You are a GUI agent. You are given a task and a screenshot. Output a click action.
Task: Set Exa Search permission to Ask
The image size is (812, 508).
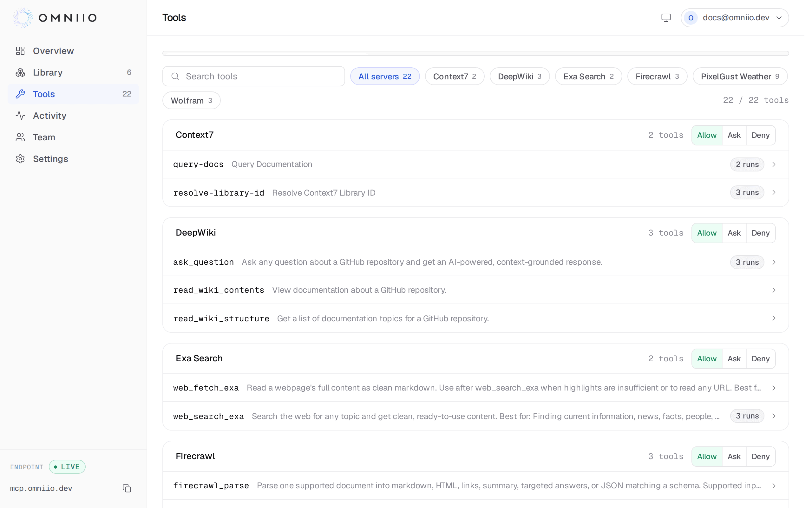pyautogui.click(x=734, y=358)
